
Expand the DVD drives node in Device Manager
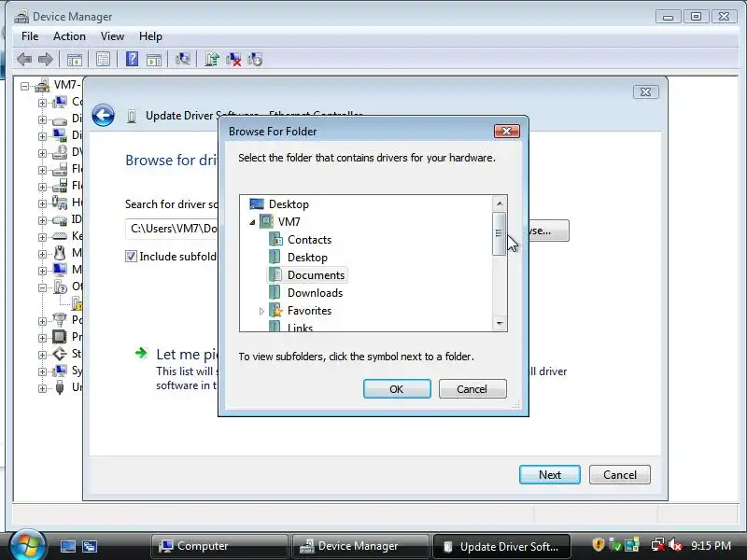(42, 153)
